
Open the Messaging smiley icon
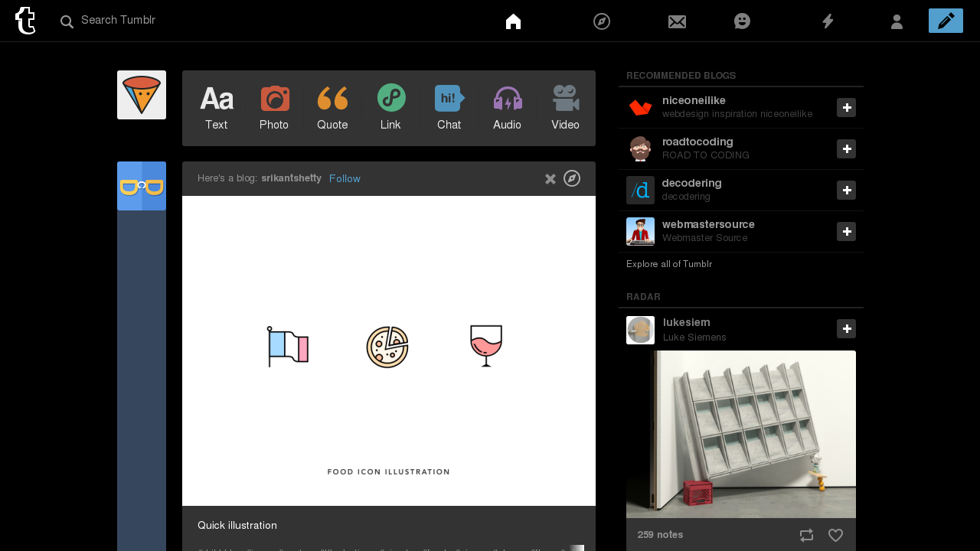tap(742, 21)
